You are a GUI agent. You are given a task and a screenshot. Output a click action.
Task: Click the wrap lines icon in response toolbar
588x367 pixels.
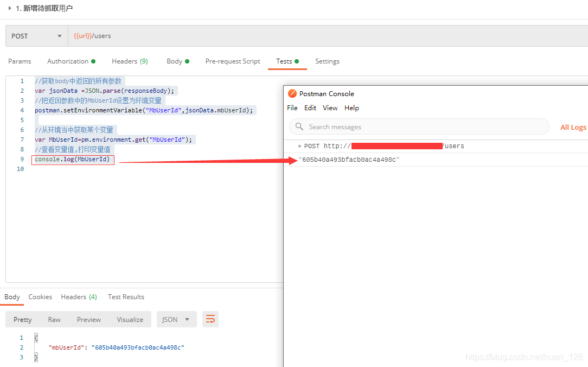point(210,319)
